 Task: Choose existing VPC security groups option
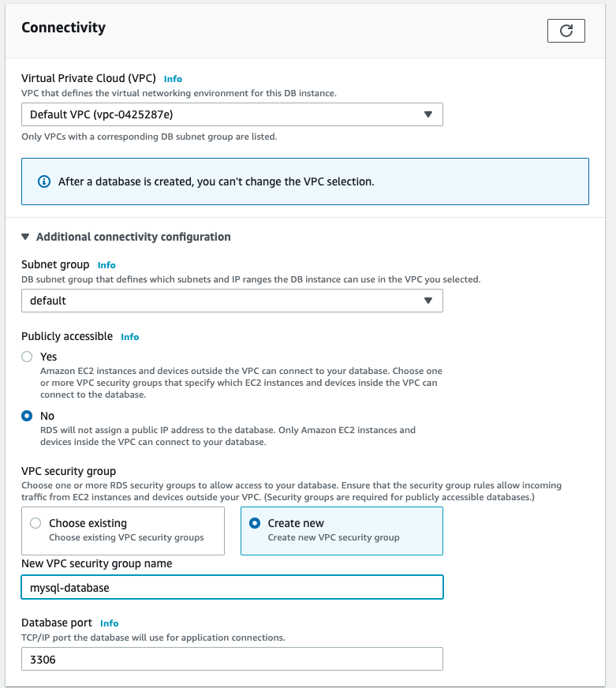(34, 523)
